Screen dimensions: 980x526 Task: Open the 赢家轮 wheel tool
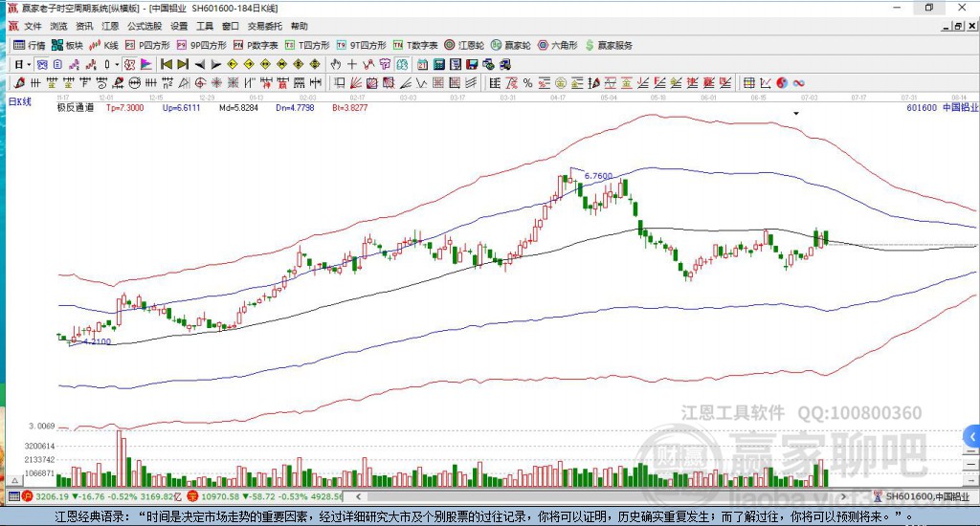point(511,46)
